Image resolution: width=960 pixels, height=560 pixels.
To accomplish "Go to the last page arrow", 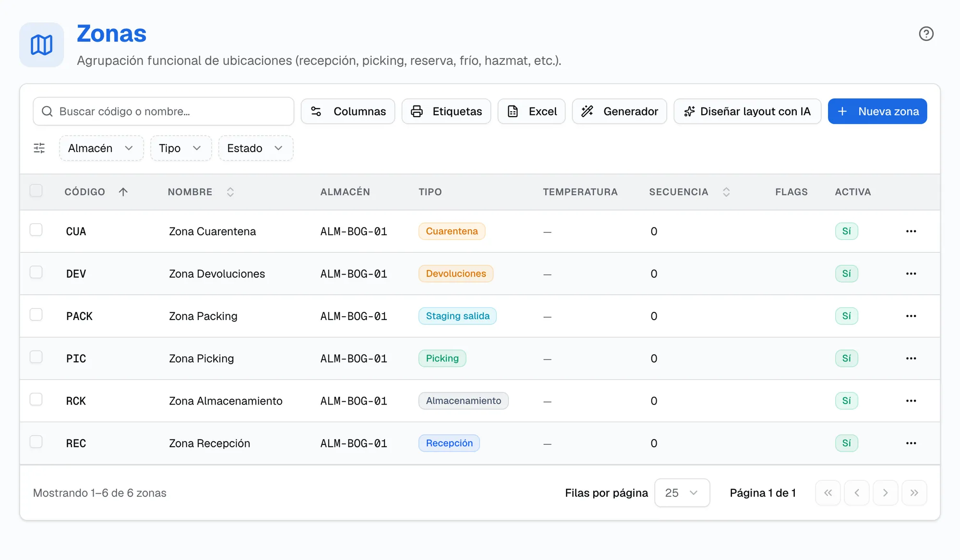I will tap(914, 493).
